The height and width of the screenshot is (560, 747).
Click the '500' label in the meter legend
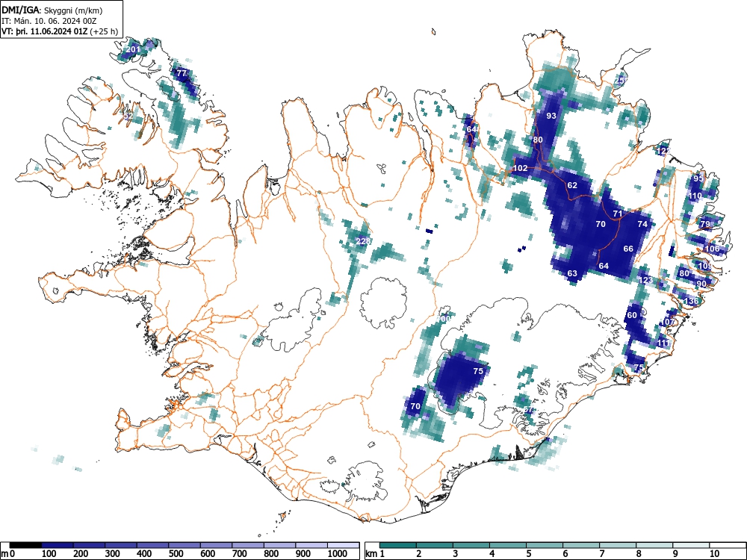click(176, 554)
